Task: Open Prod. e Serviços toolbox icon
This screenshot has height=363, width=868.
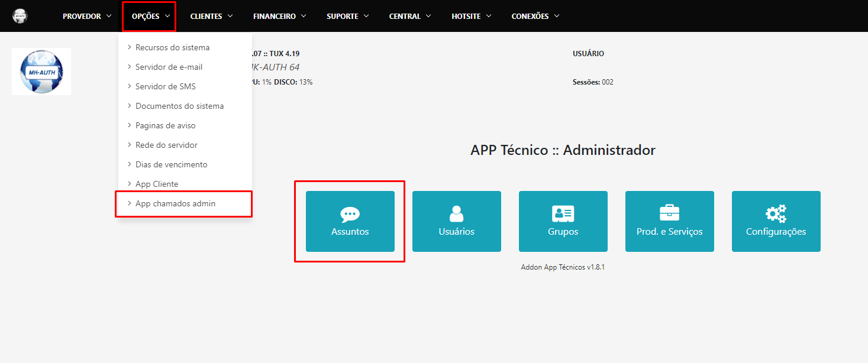Action: pos(669,214)
